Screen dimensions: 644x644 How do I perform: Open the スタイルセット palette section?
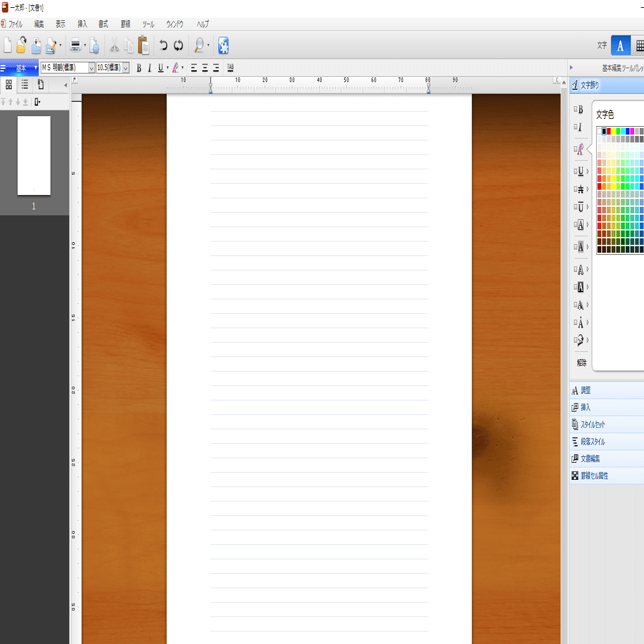coord(607,424)
